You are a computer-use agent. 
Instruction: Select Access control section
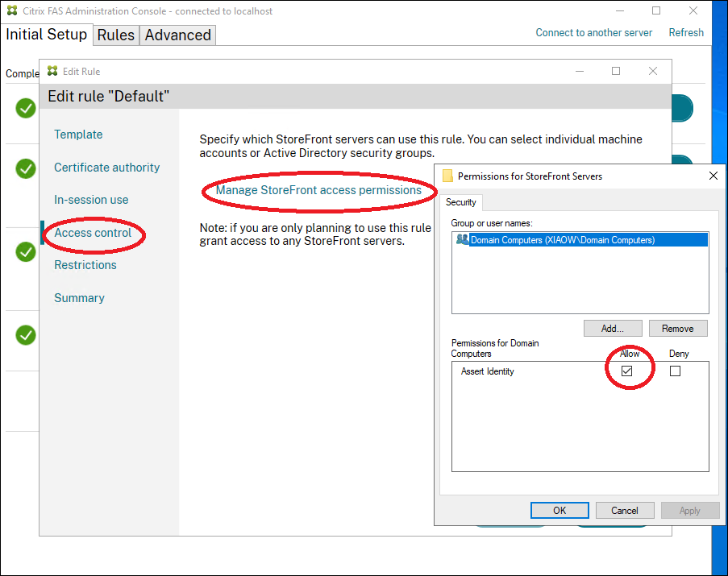click(93, 233)
